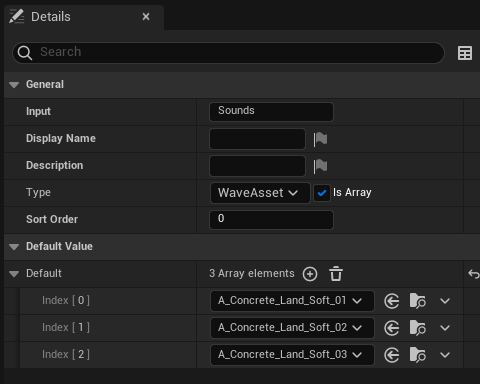Screen dimensions: 480x384
Task: Open the Details view options grid icon
Action: point(465,53)
